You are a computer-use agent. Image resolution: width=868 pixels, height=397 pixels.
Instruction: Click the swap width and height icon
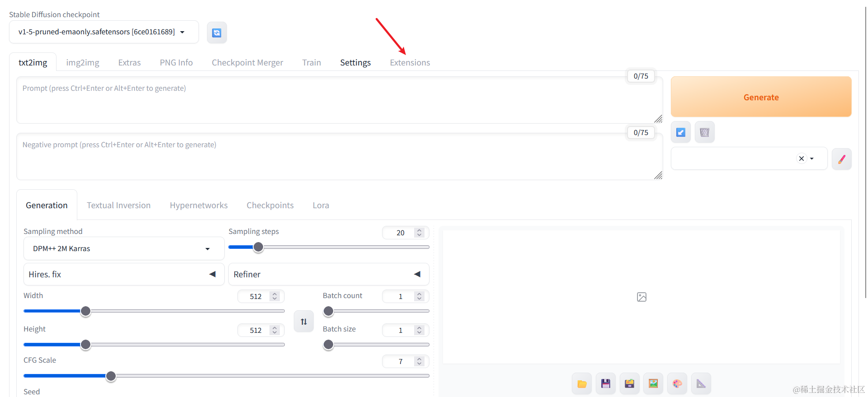click(304, 322)
